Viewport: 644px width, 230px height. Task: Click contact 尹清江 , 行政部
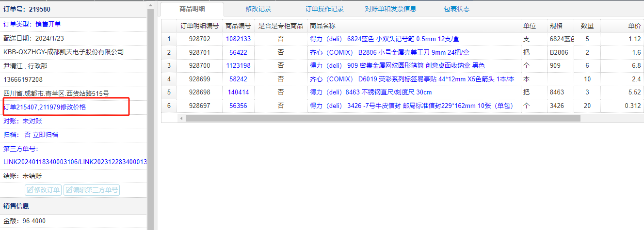pyautogui.click(x=25, y=66)
